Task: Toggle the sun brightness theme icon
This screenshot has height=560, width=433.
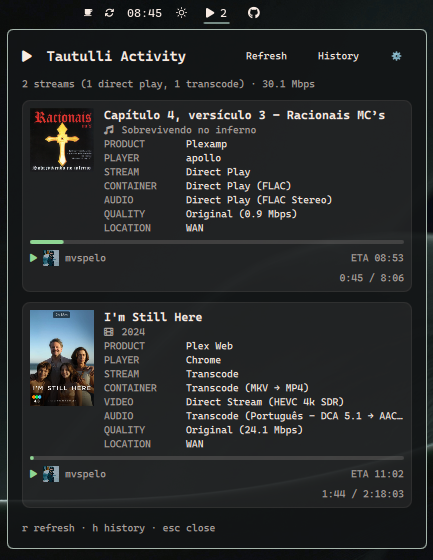Action: [x=181, y=13]
